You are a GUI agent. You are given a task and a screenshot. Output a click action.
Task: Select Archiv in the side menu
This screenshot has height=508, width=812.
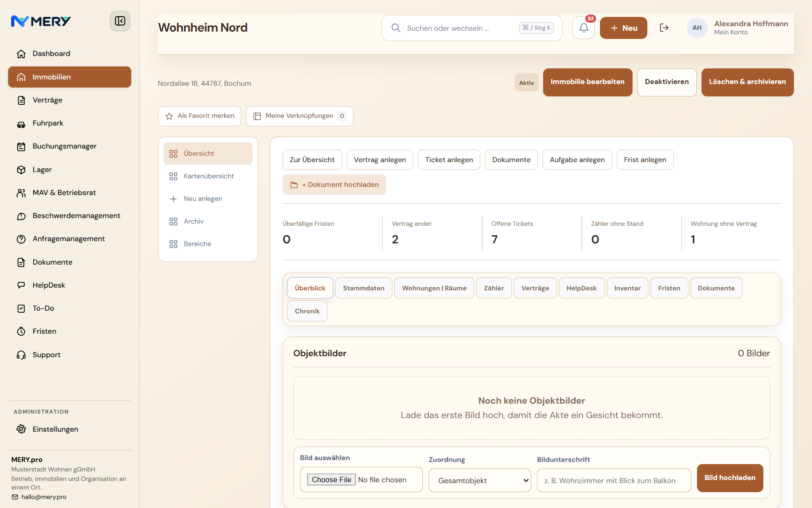point(208,221)
